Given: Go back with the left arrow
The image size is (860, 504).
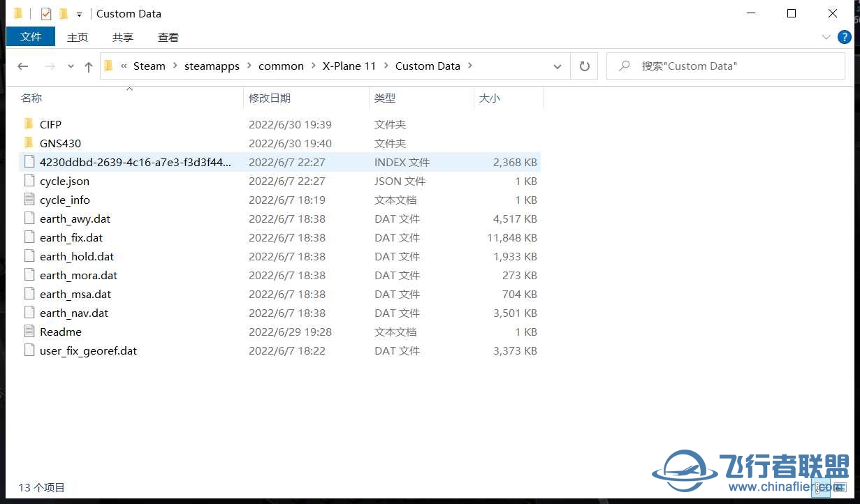Looking at the screenshot, I should point(23,66).
